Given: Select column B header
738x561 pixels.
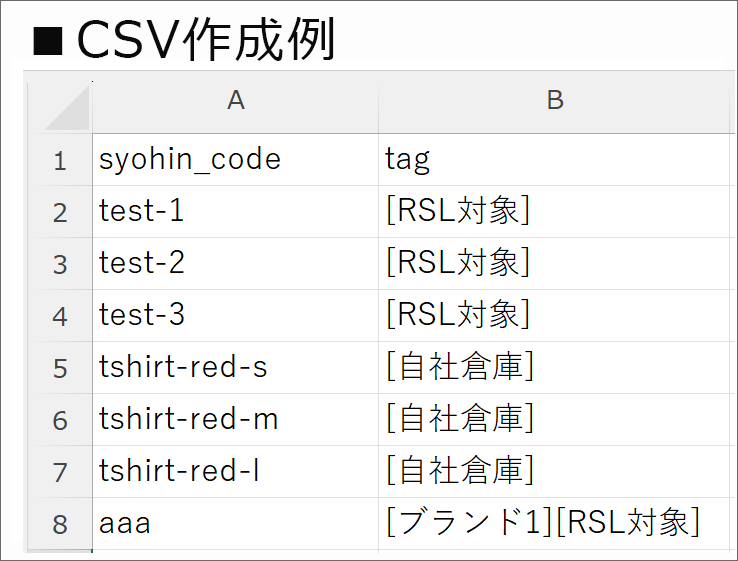Looking at the screenshot, I should [x=555, y=100].
